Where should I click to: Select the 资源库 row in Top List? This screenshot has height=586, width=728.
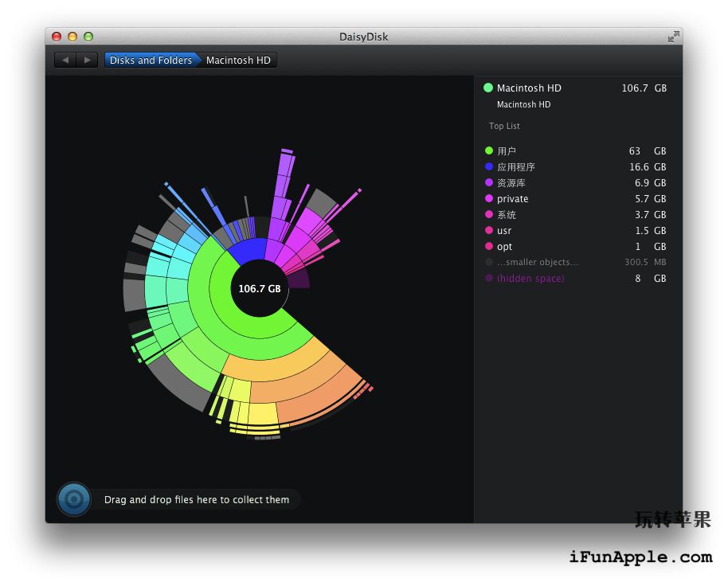pyautogui.click(x=575, y=183)
